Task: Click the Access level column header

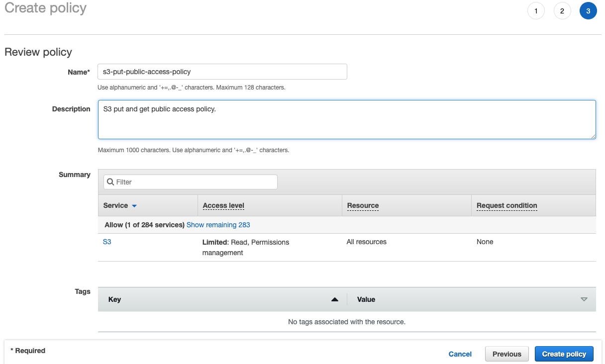Action: click(x=223, y=205)
